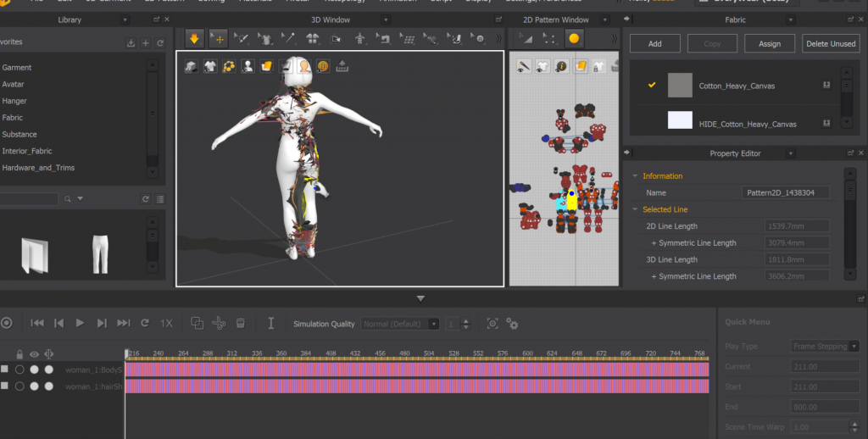Open the Play Type Frame Stepping dropdown

[825, 346]
